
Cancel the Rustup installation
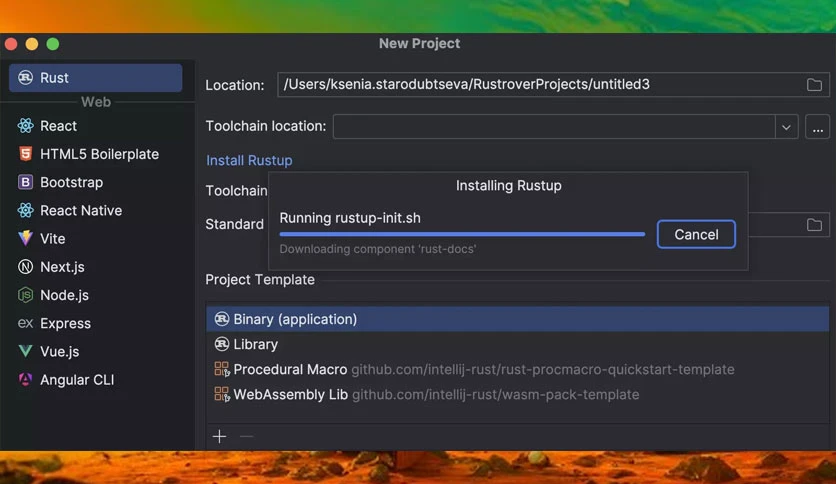(696, 235)
